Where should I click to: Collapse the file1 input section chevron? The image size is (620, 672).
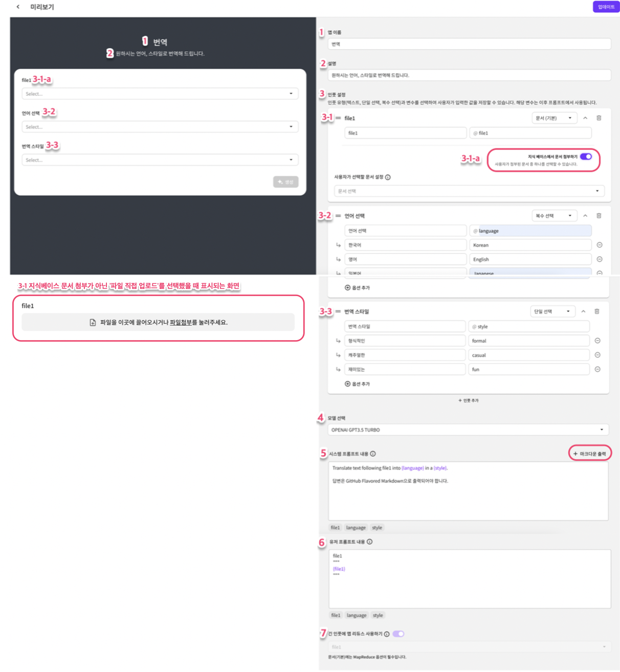point(585,118)
